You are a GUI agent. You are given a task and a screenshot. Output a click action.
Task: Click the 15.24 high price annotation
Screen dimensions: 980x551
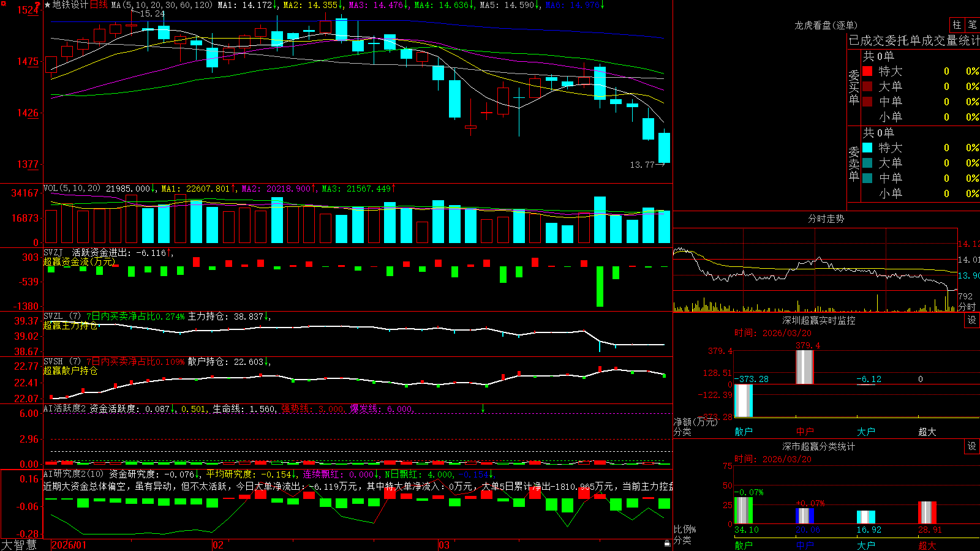coord(153,13)
